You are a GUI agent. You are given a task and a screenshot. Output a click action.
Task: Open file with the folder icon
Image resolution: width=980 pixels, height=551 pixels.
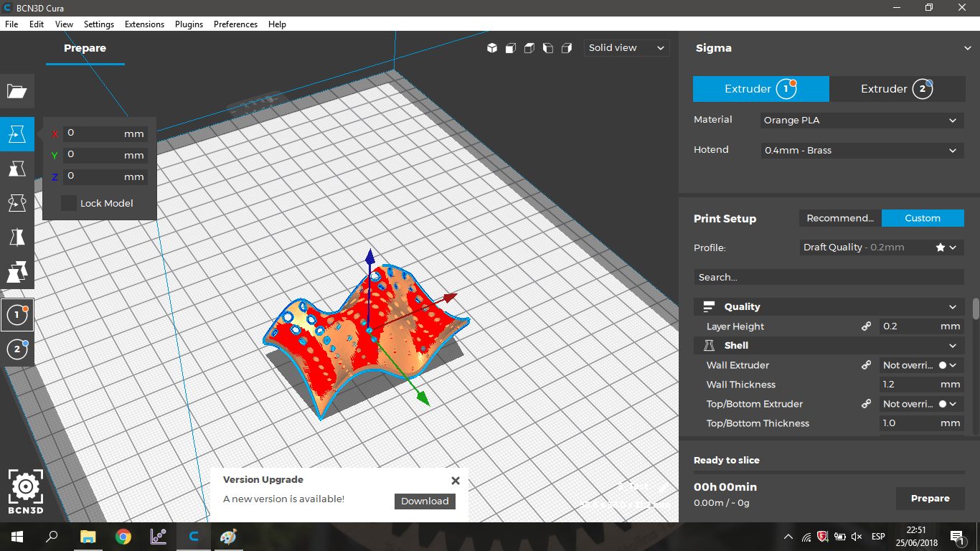click(x=17, y=91)
